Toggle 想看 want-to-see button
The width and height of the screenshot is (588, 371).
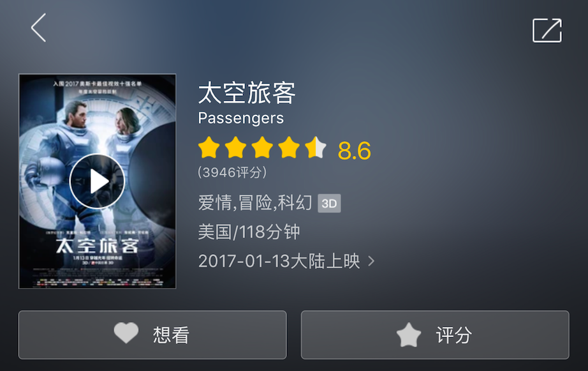click(152, 335)
